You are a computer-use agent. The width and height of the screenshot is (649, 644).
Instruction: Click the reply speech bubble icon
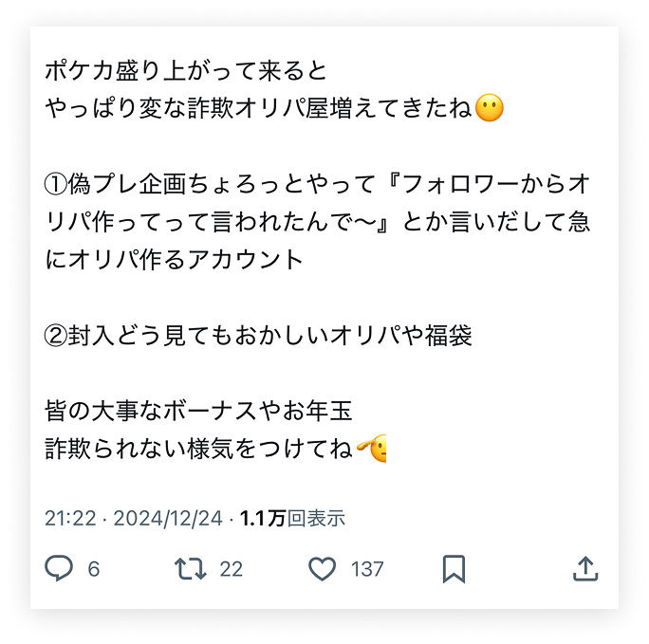(59, 569)
